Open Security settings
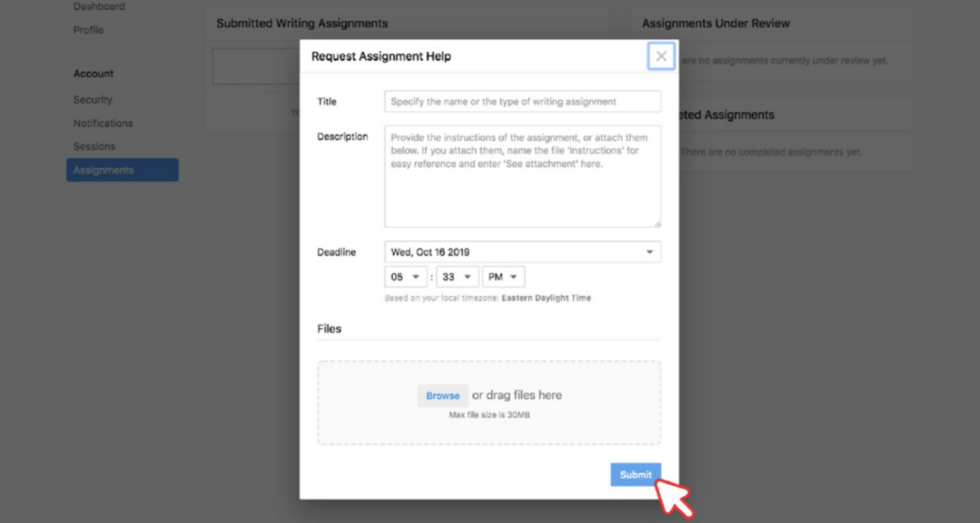The image size is (980, 523). pos(92,100)
